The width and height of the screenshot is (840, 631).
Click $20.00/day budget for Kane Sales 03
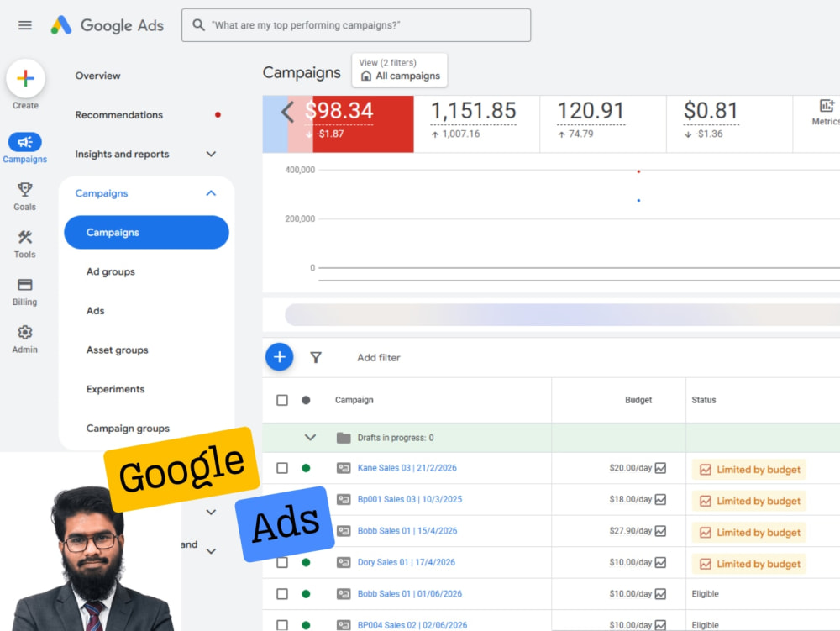pos(631,468)
